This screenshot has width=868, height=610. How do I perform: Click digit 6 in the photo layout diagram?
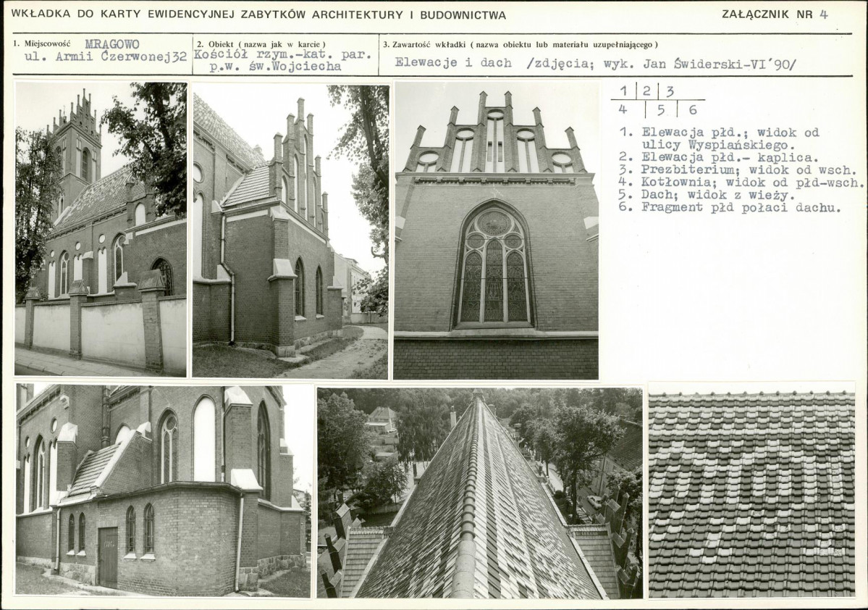693,109
